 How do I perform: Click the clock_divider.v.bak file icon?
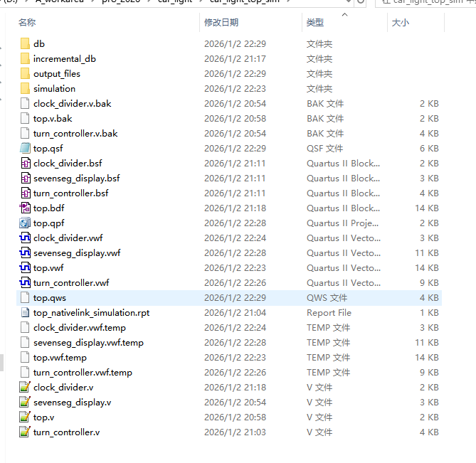click(25, 103)
